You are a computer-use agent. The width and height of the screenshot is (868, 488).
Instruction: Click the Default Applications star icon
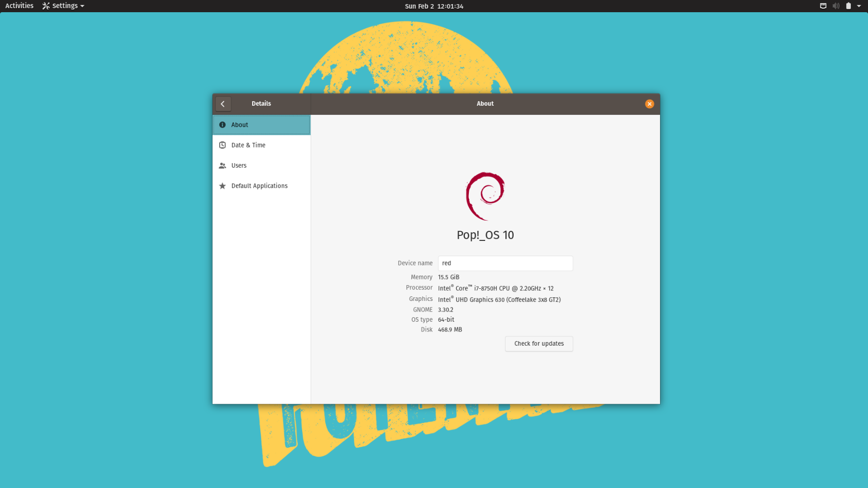pos(222,186)
